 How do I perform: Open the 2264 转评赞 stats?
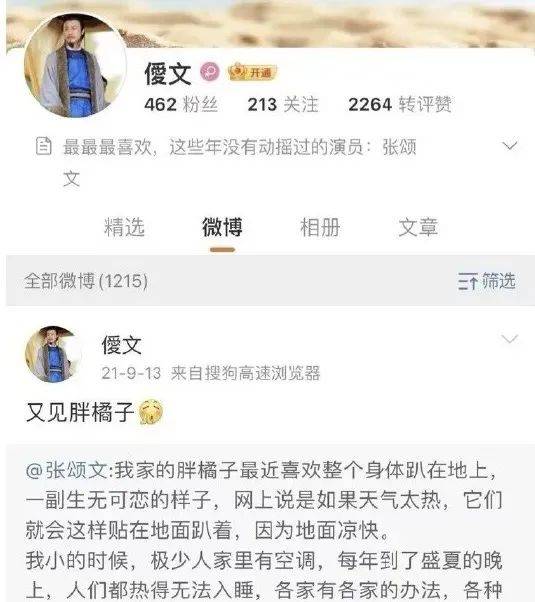click(x=400, y=104)
